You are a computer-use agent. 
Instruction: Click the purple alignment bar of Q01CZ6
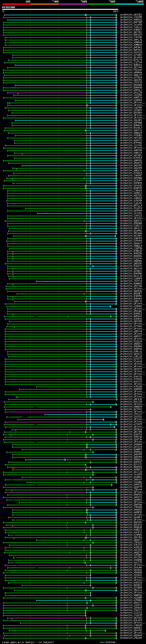(x=47, y=93)
